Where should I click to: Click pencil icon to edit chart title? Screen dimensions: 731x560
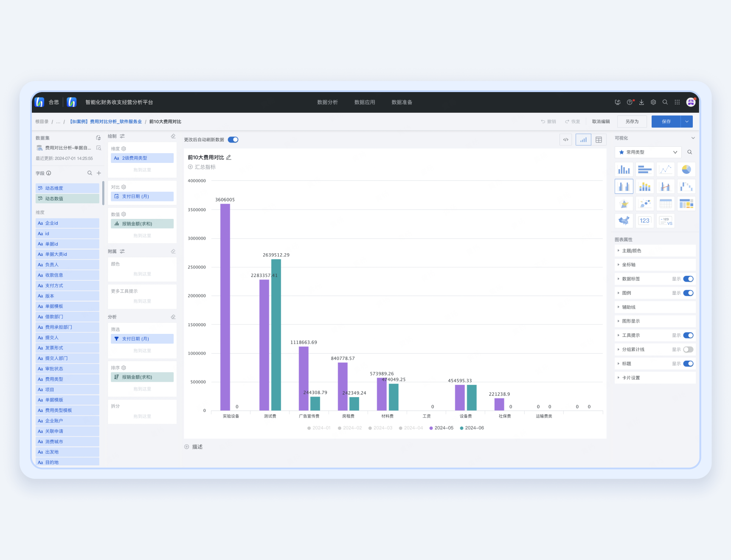click(x=229, y=157)
